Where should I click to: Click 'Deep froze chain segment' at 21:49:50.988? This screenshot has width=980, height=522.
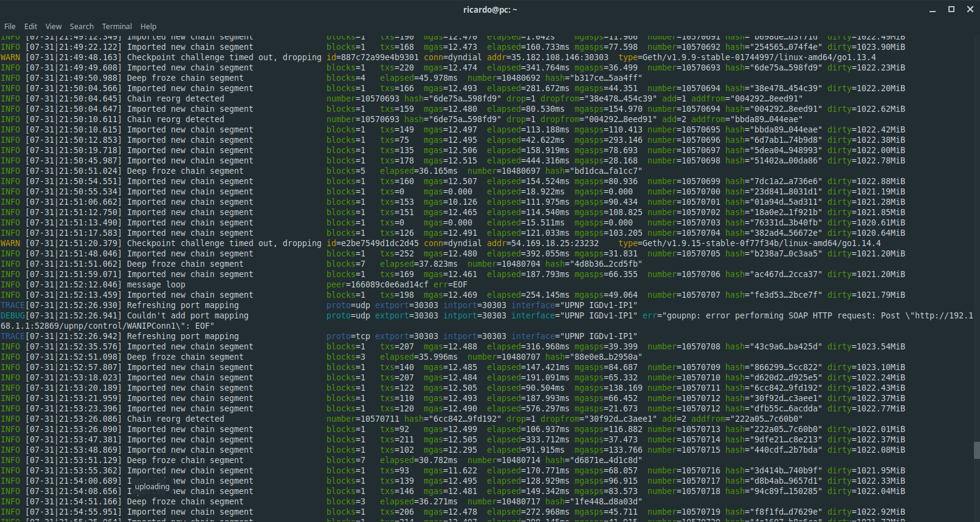point(185,78)
